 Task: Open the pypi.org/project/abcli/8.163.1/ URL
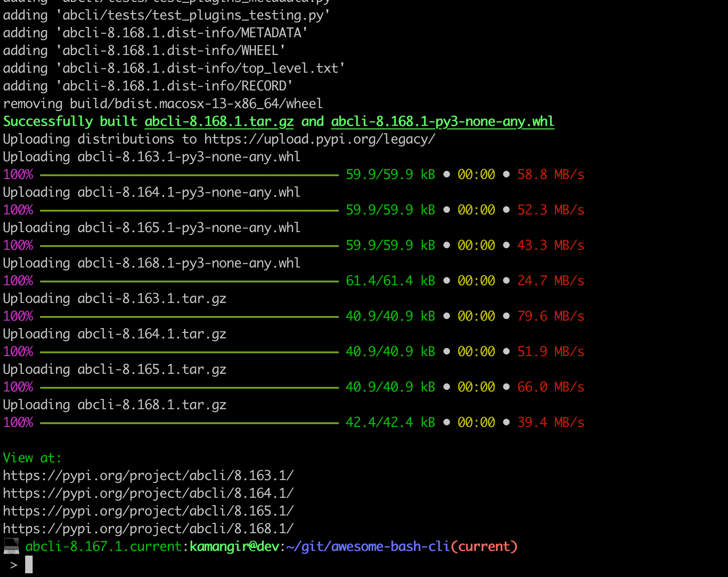148,476
